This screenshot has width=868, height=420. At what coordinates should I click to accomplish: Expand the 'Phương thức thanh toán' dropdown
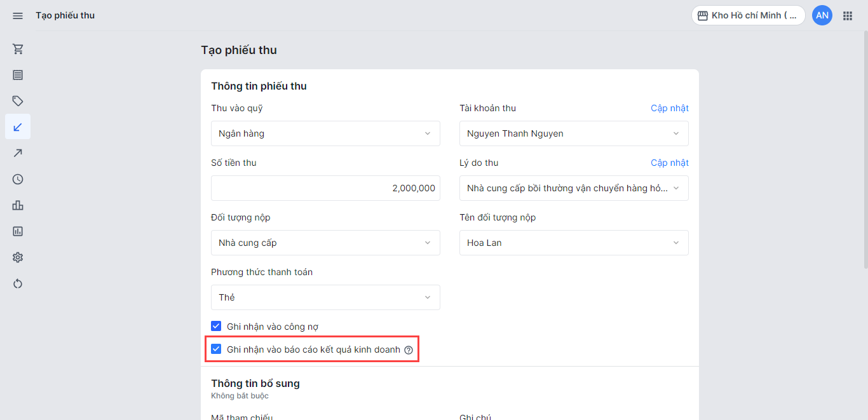(x=325, y=297)
